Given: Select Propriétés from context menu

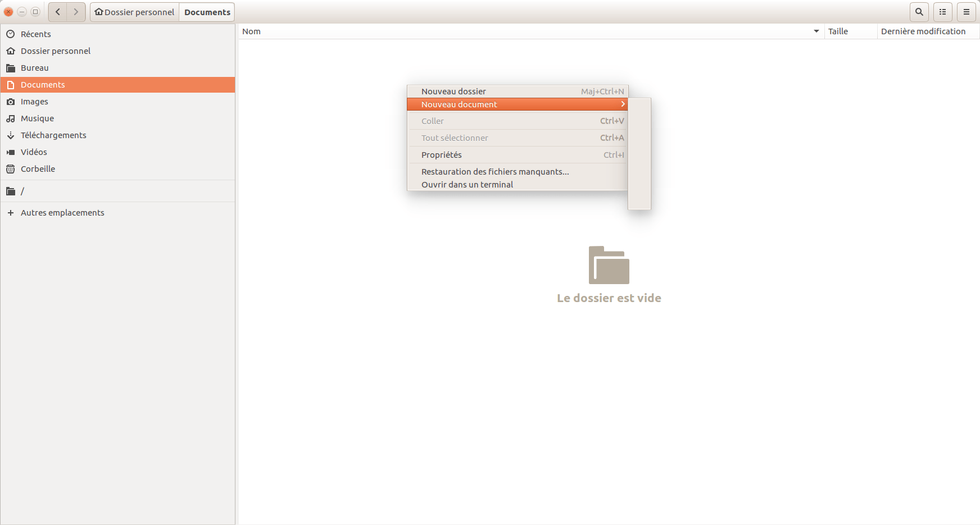Looking at the screenshot, I should pos(517,155).
